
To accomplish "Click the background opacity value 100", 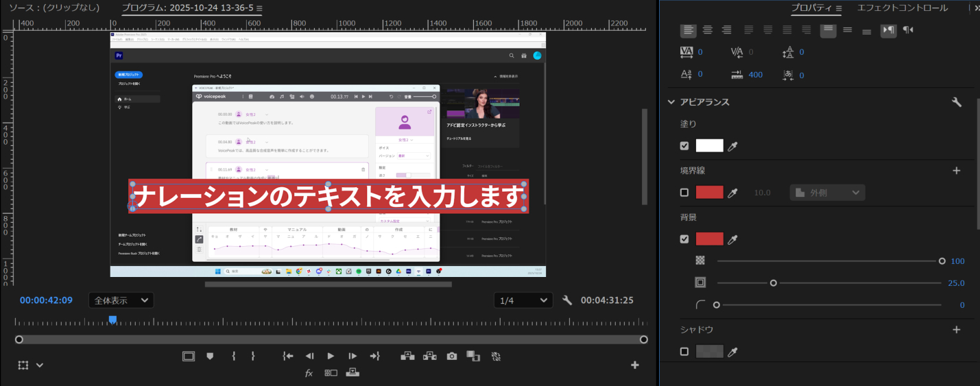I will (x=957, y=261).
